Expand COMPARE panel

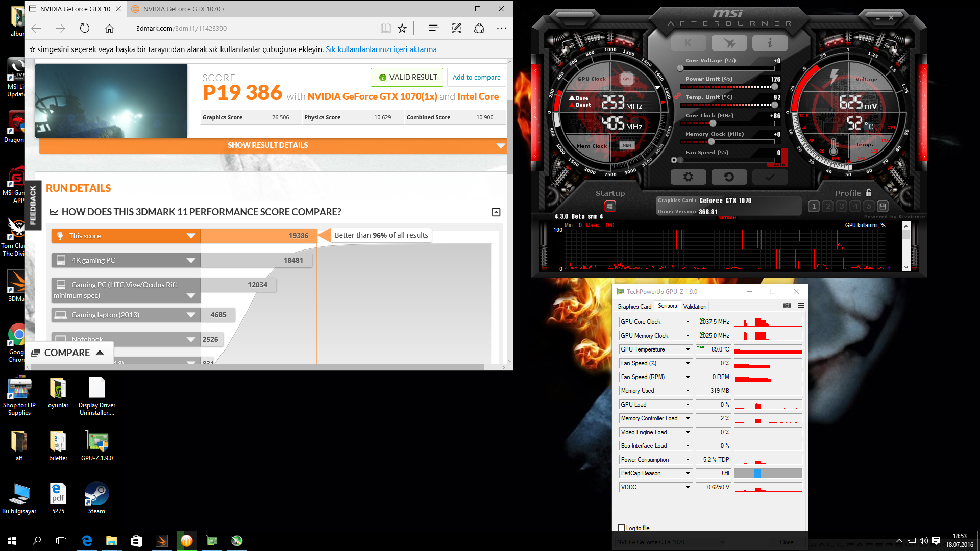[68, 353]
